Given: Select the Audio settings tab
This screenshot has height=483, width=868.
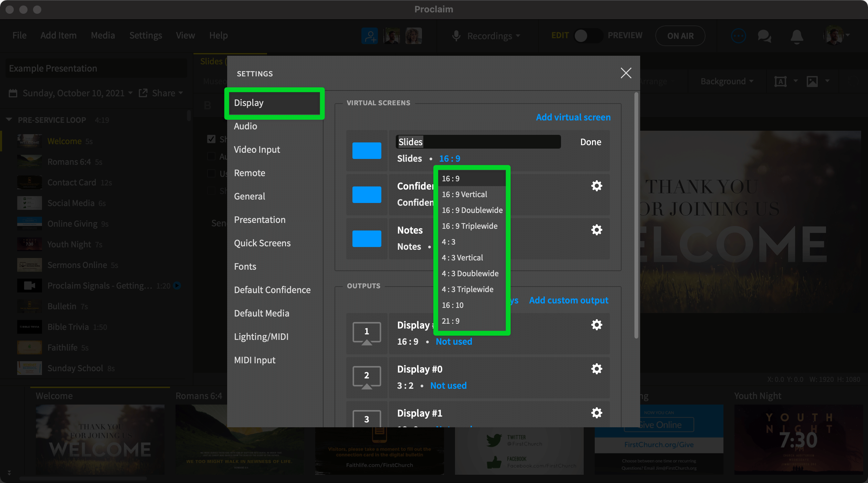Looking at the screenshot, I should 245,126.
